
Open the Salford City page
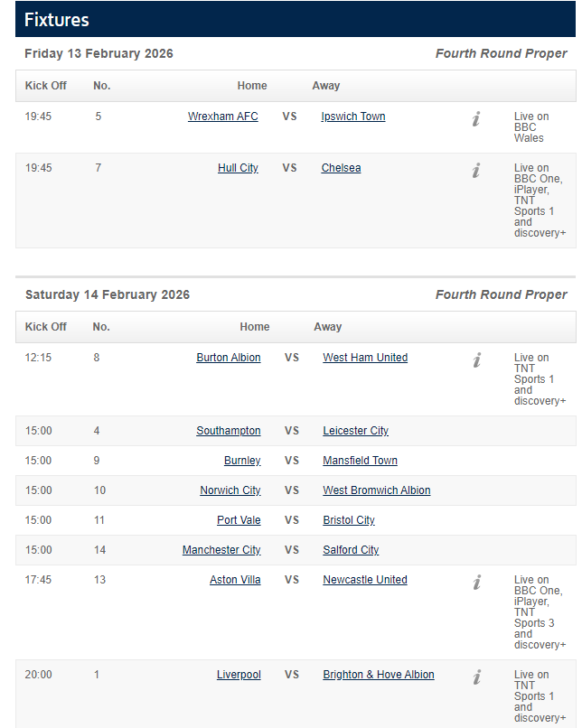point(351,550)
